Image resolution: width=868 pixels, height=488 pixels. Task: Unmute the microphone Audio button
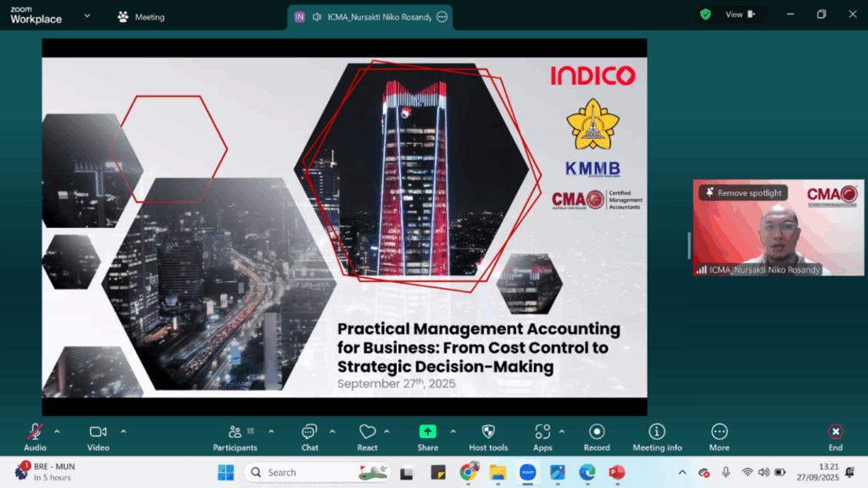(x=35, y=436)
